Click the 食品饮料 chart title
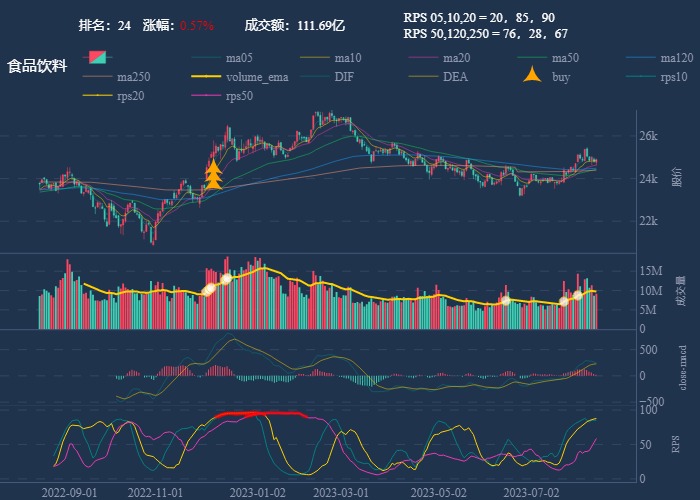The height and width of the screenshot is (500, 700). [37, 66]
